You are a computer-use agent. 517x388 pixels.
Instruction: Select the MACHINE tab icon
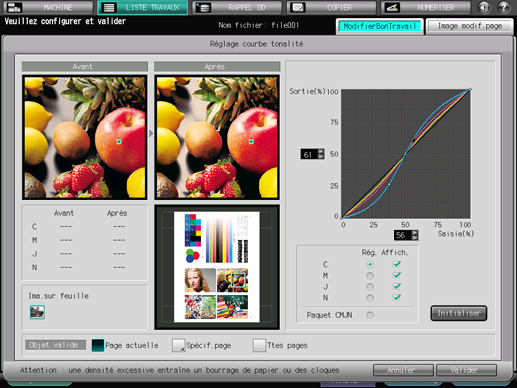click(x=14, y=7)
